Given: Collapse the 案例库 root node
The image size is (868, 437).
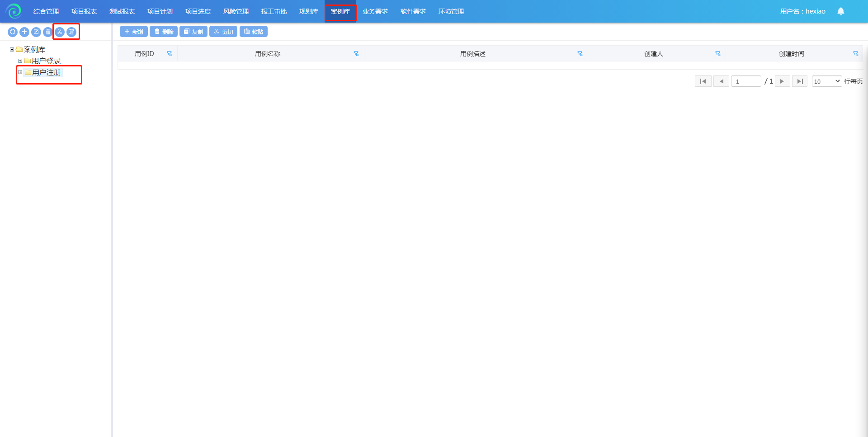Looking at the screenshot, I should pos(12,50).
